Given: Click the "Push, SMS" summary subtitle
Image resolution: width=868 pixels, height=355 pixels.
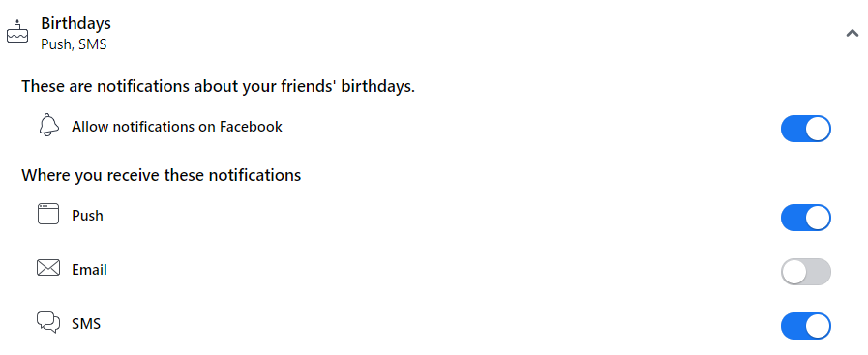Looking at the screenshot, I should [x=74, y=44].
